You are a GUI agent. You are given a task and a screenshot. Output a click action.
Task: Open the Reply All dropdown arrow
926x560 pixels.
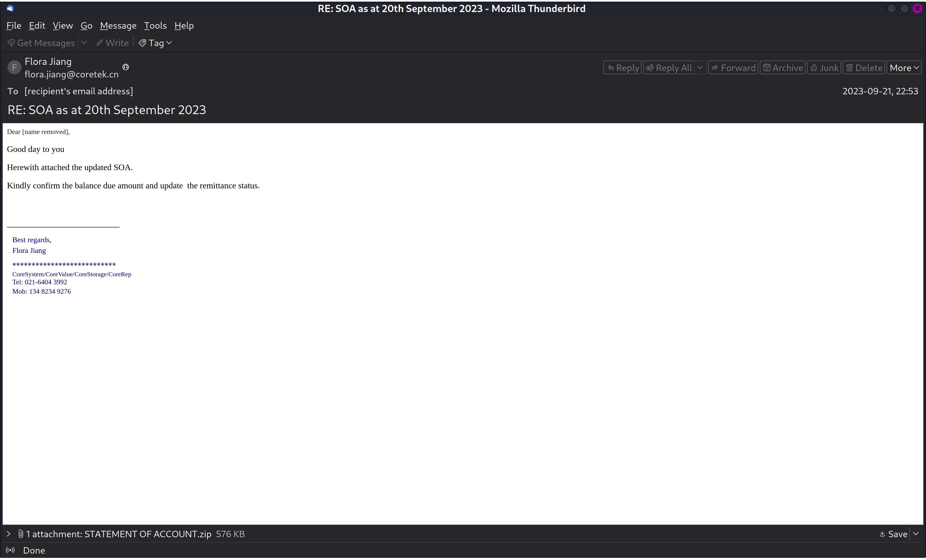700,68
